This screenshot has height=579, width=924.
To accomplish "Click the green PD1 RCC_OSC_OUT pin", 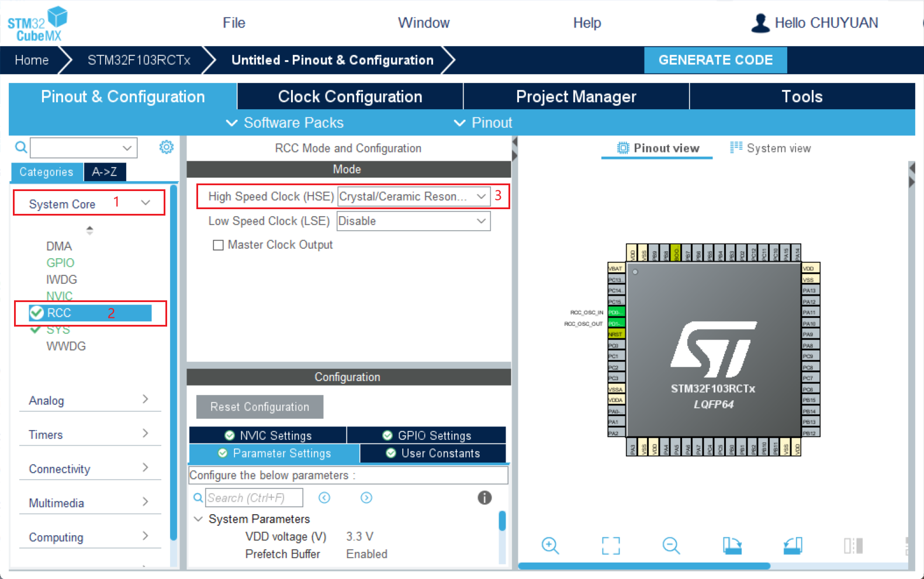I will [617, 323].
